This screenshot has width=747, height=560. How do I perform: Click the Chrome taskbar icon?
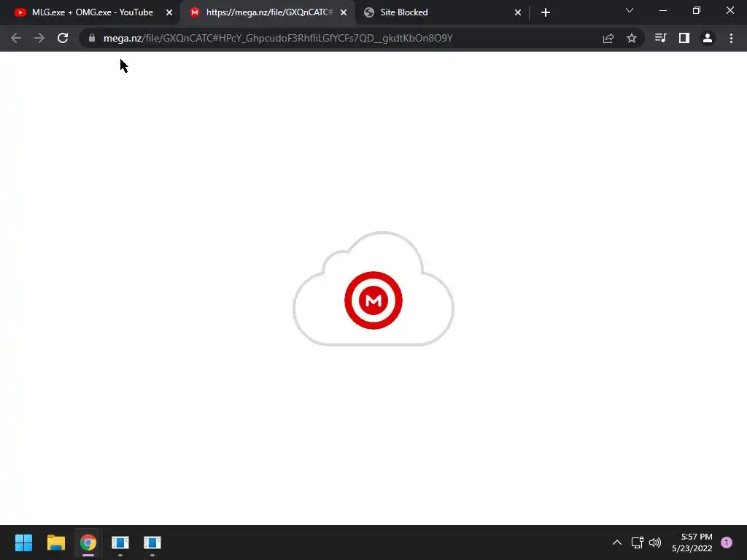88,542
